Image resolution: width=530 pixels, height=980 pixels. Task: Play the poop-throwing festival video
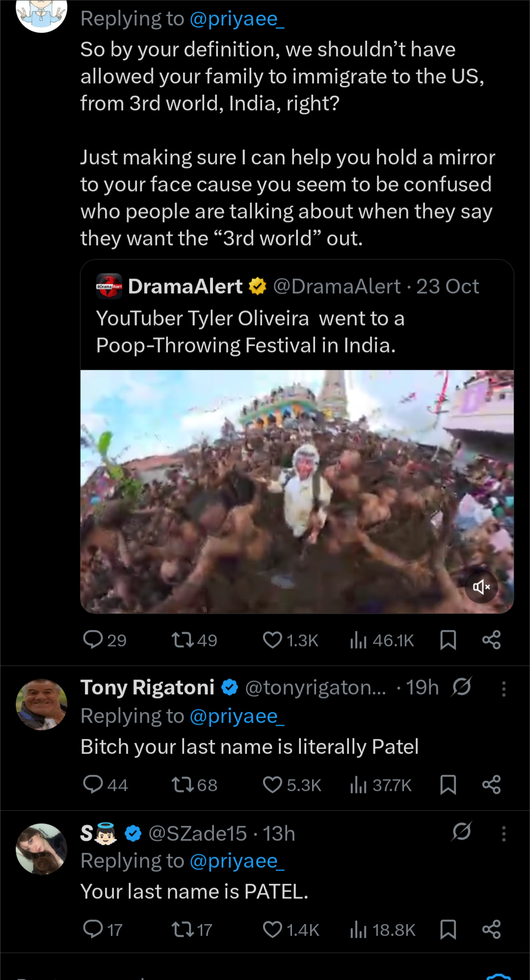pyautogui.click(x=296, y=491)
